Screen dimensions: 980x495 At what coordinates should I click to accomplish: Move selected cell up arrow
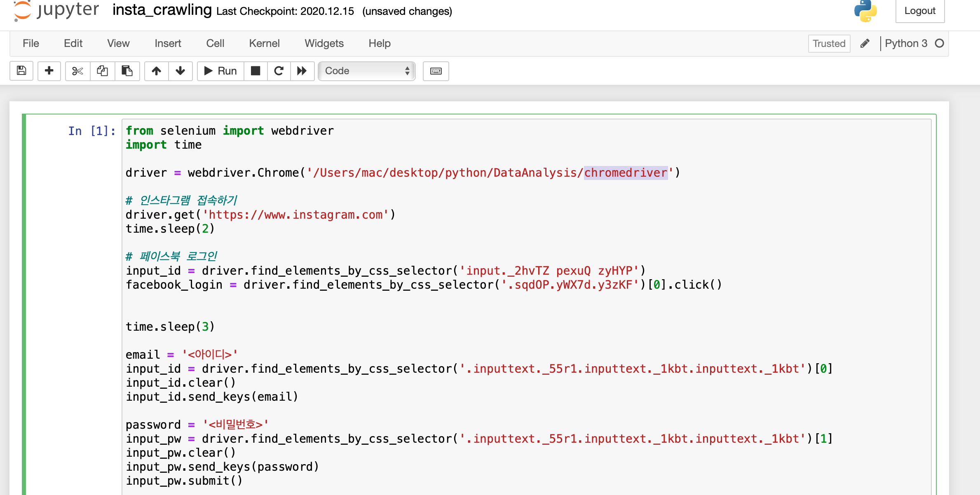pyautogui.click(x=156, y=71)
